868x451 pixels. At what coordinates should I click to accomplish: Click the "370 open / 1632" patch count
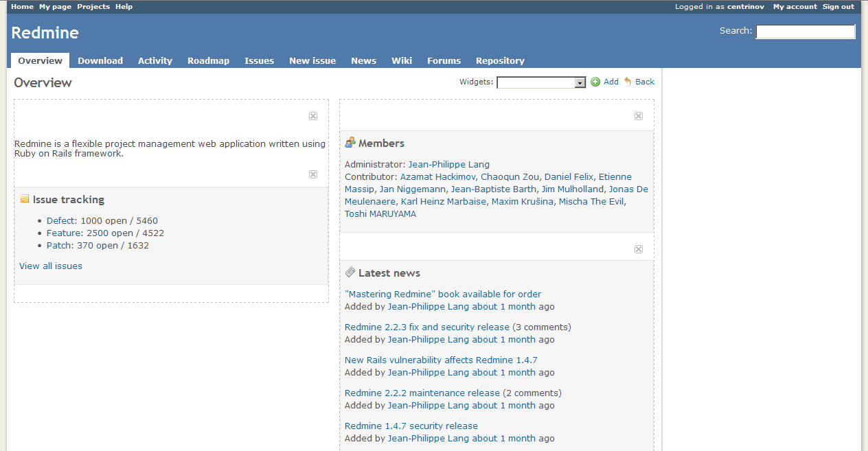[x=113, y=246]
